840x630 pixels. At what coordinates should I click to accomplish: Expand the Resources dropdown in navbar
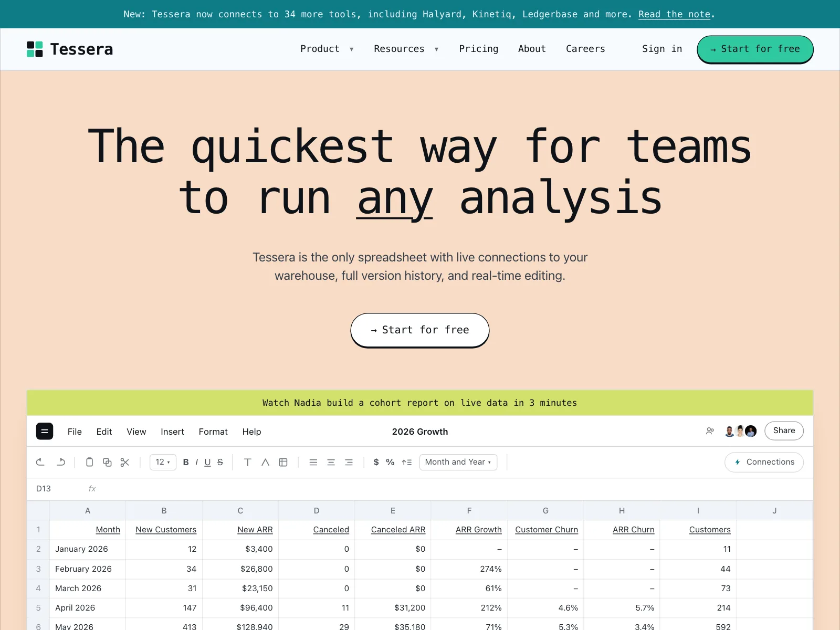(406, 49)
